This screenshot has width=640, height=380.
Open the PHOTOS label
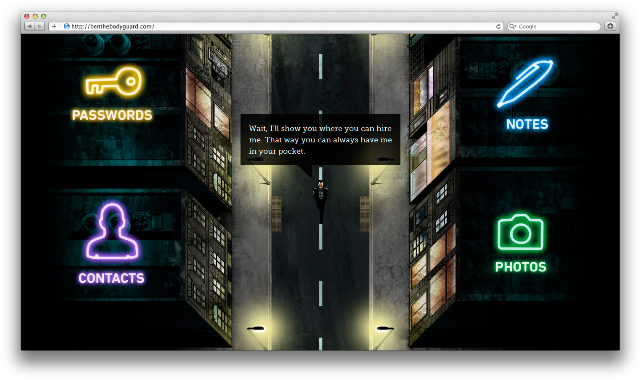coord(520,267)
